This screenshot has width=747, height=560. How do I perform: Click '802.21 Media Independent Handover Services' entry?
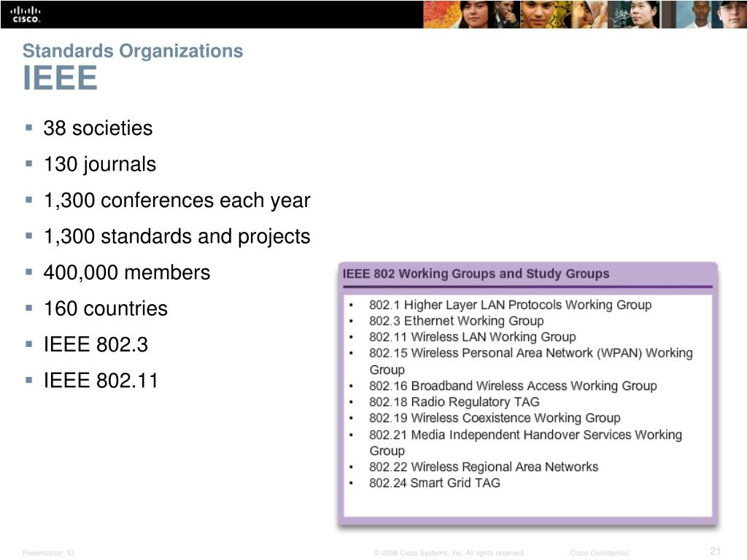pos(525,443)
